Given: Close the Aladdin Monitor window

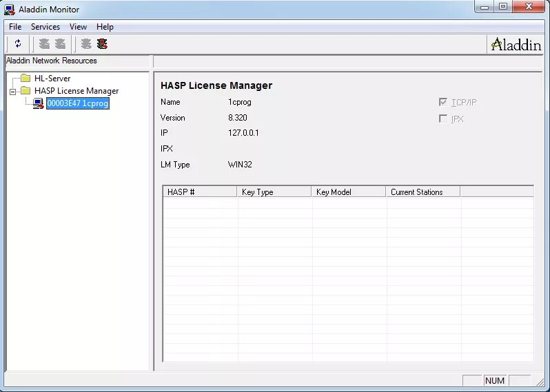Looking at the screenshot, I should (x=529, y=7).
